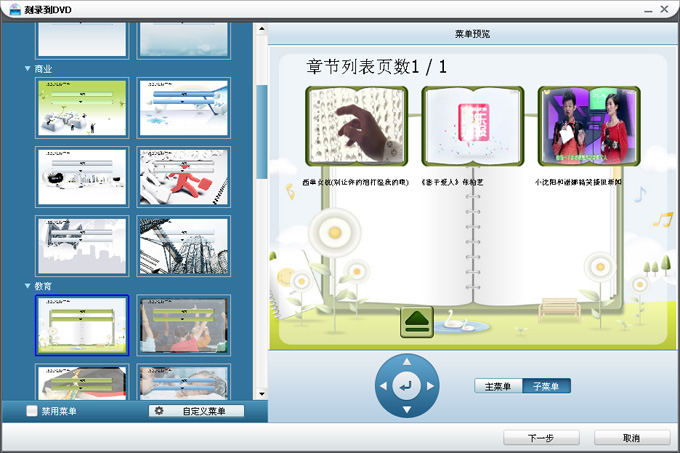Collapse the 商业 template category
Image resolution: width=680 pixels, height=453 pixels.
[28, 68]
